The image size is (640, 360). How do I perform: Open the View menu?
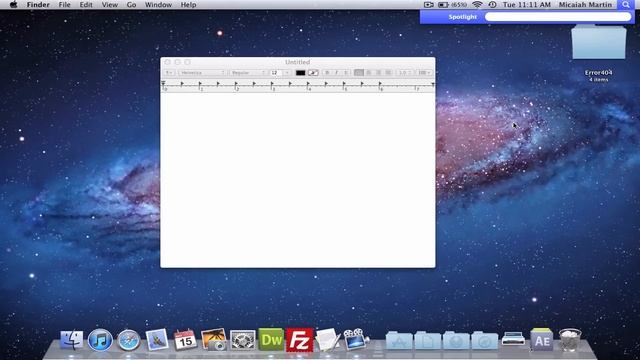point(109,5)
